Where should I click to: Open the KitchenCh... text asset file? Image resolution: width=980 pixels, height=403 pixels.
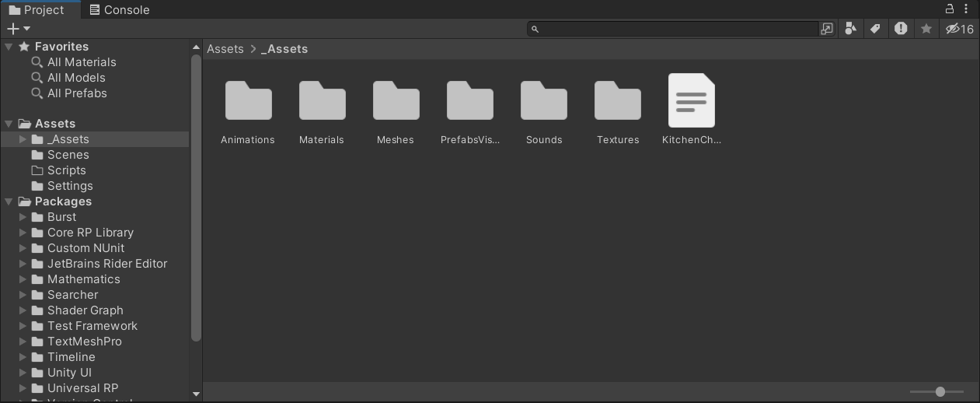691,101
